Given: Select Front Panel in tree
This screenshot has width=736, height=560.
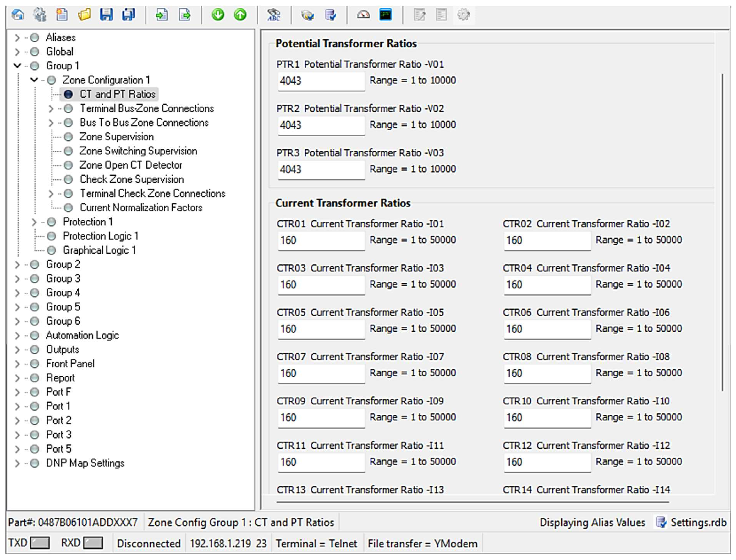Looking at the screenshot, I should [x=70, y=364].
